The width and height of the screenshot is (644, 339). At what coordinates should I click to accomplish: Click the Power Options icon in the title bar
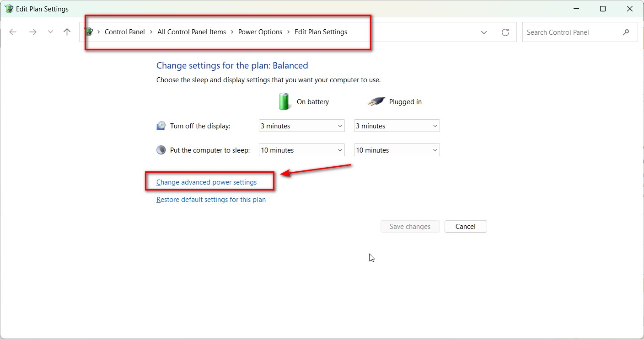point(9,8)
